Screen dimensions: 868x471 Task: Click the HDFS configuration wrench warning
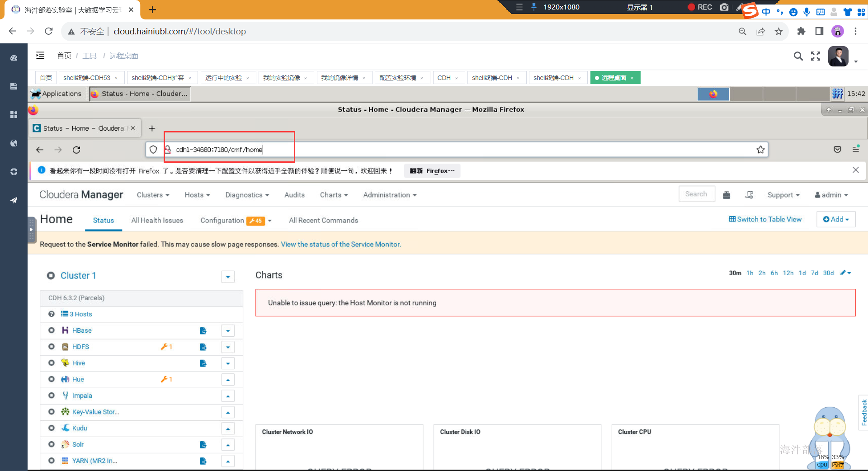166,347
